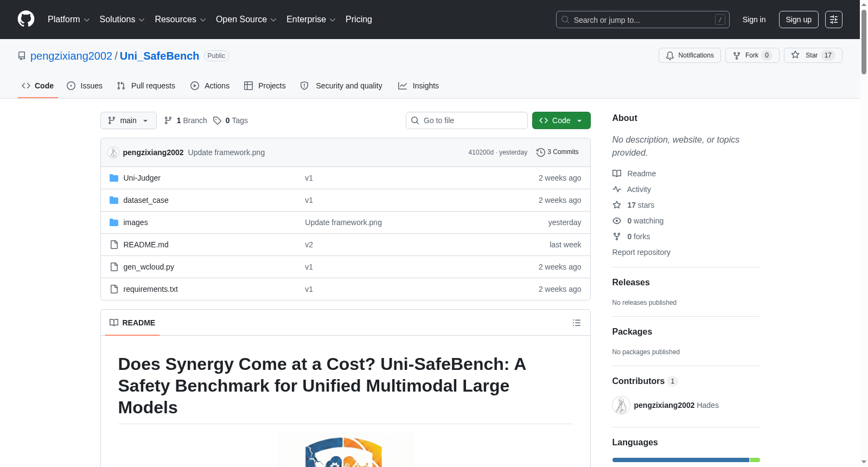Open the main branch selector dropdown
This screenshot has width=868, height=467.
(129, 120)
